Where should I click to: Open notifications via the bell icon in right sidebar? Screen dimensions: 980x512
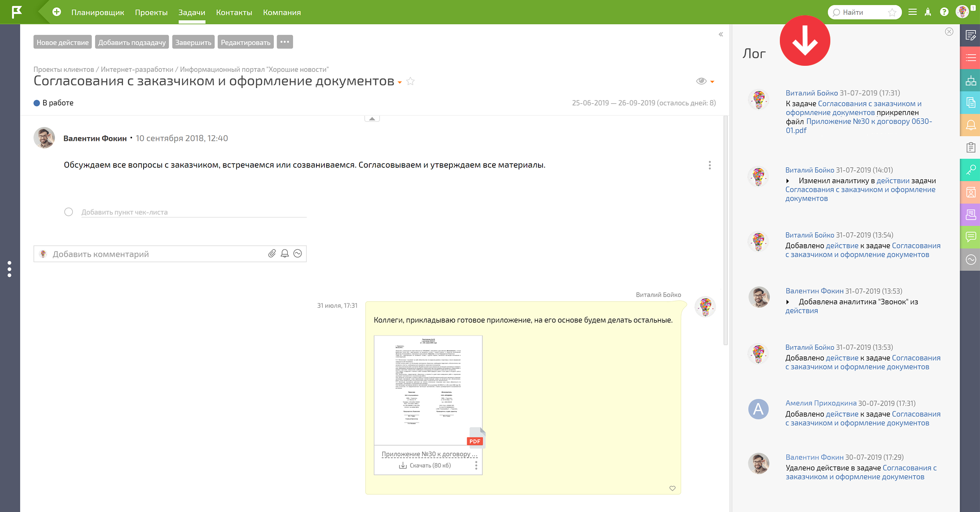tap(970, 125)
